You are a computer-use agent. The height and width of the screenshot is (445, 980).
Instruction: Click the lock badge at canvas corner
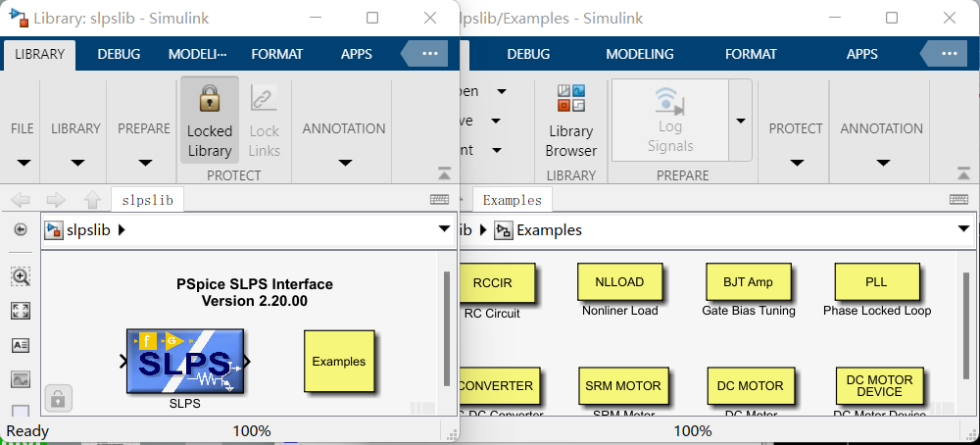[59, 398]
